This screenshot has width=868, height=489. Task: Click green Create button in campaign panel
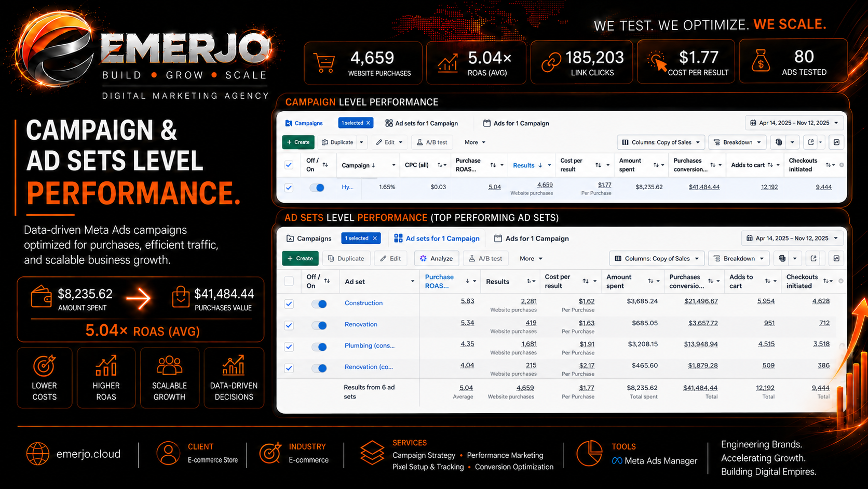[x=299, y=142]
